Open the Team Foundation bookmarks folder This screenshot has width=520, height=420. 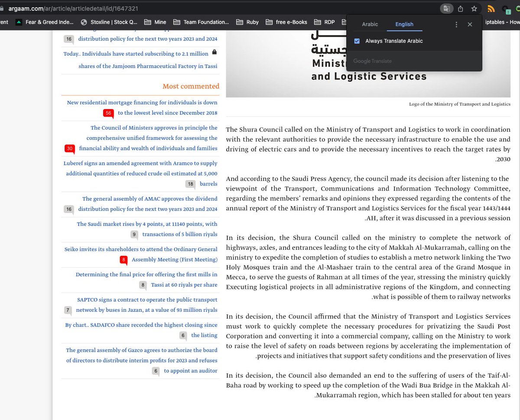pyautogui.click(x=201, y=22)
